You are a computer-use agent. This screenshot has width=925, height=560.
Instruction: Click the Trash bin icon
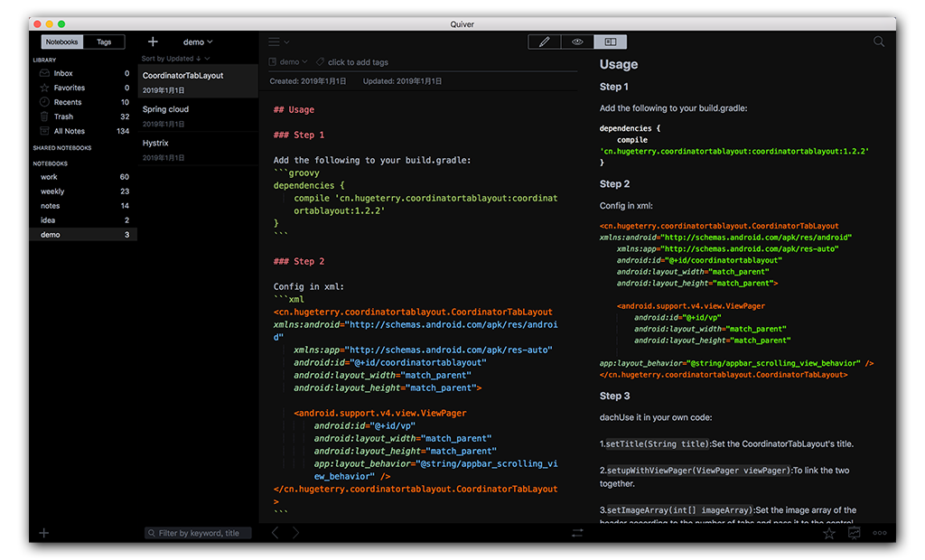(x=44, y=117)
